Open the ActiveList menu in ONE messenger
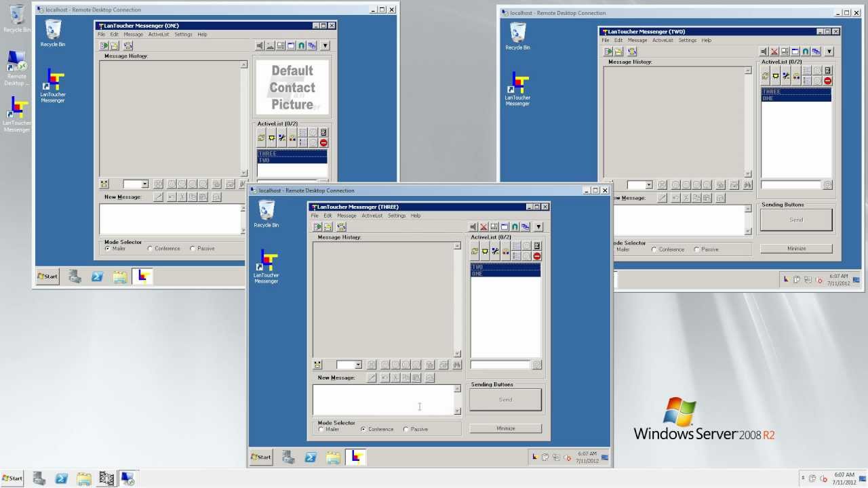Image resolution: width=868 pixels, height=488 pixels. (x=159, y=35)
